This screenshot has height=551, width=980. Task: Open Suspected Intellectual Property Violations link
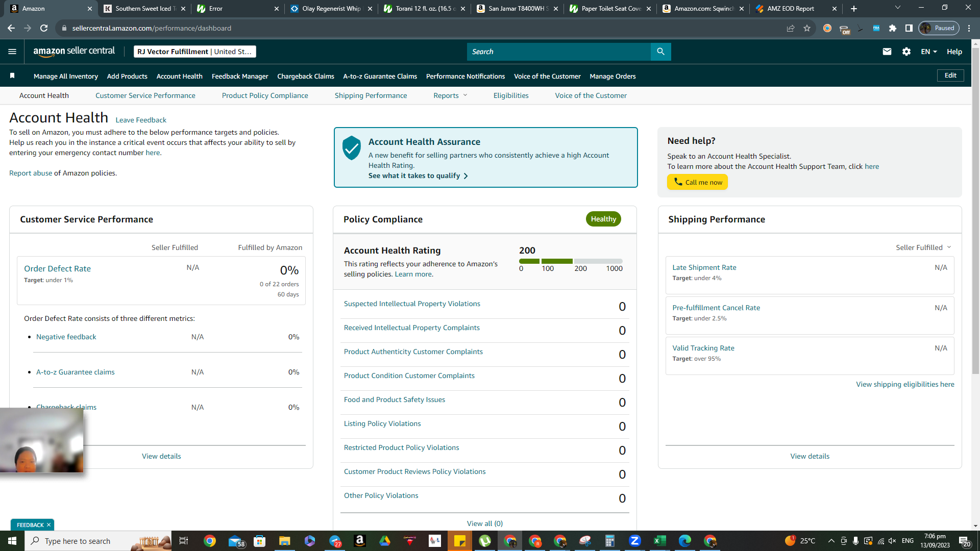(412, 304)
